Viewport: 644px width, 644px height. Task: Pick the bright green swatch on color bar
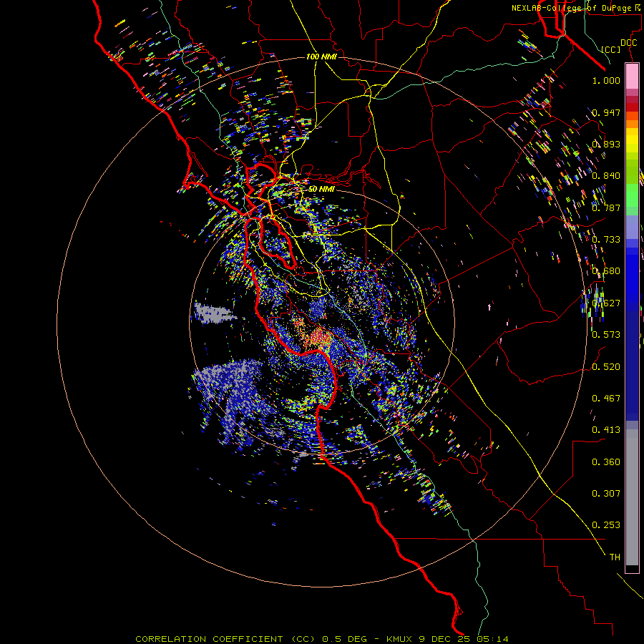pos(632,195)
